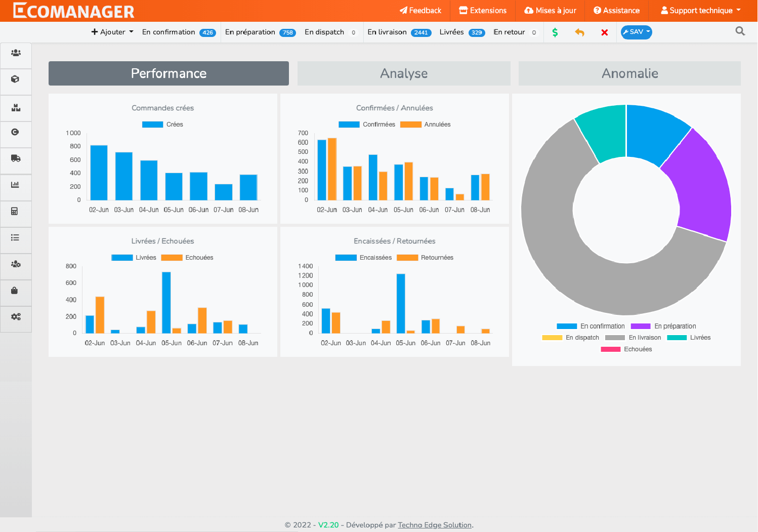Open En confirmation orders list
This screenshot has height=532, width=758.
click(x=179, y=32)
